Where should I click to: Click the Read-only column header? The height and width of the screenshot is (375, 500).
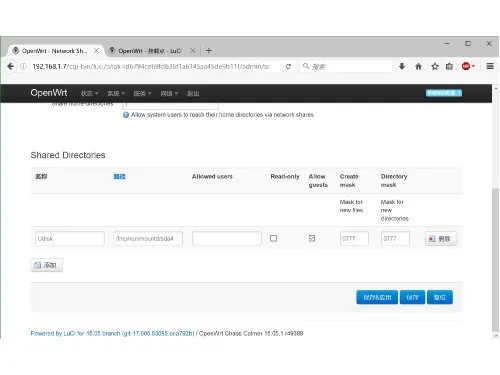(285, 176)
